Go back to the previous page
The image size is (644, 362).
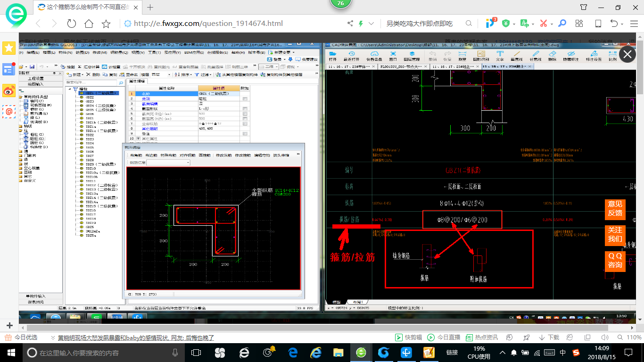tap(38, 24)
